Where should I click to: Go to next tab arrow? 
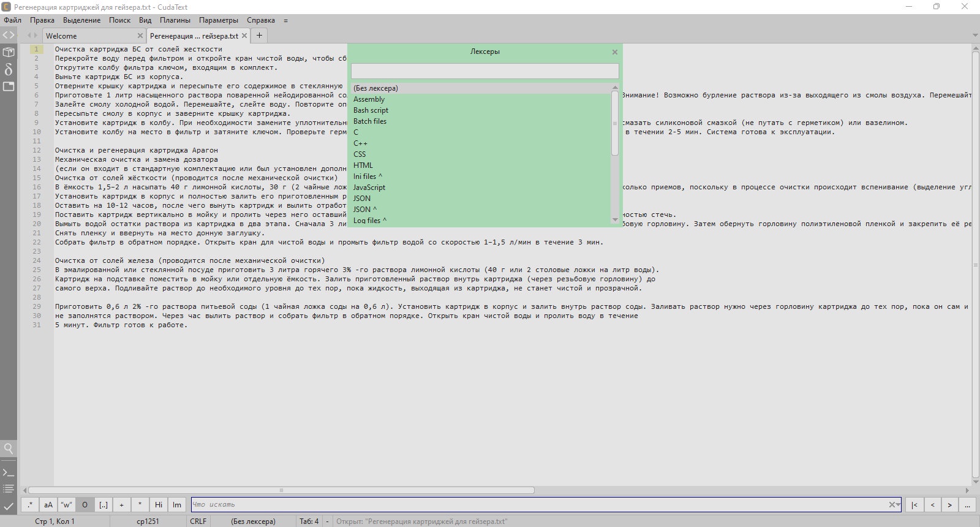pos(36,36)
